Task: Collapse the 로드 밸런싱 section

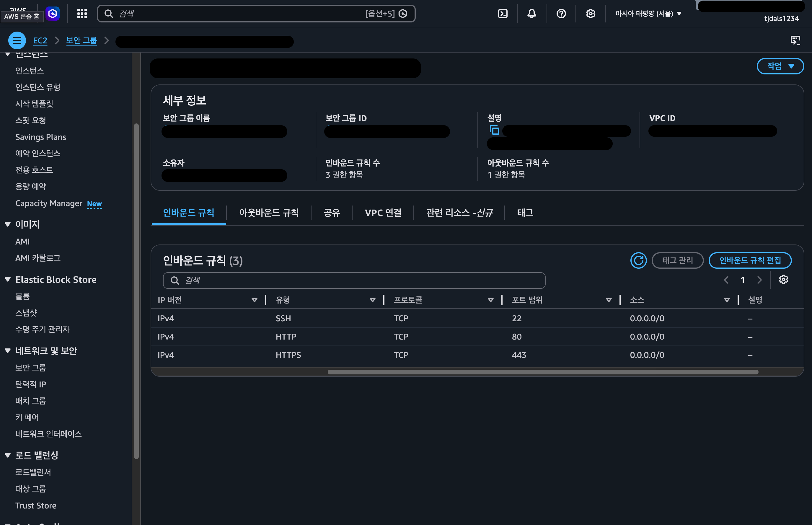Action: pos(7,455)
